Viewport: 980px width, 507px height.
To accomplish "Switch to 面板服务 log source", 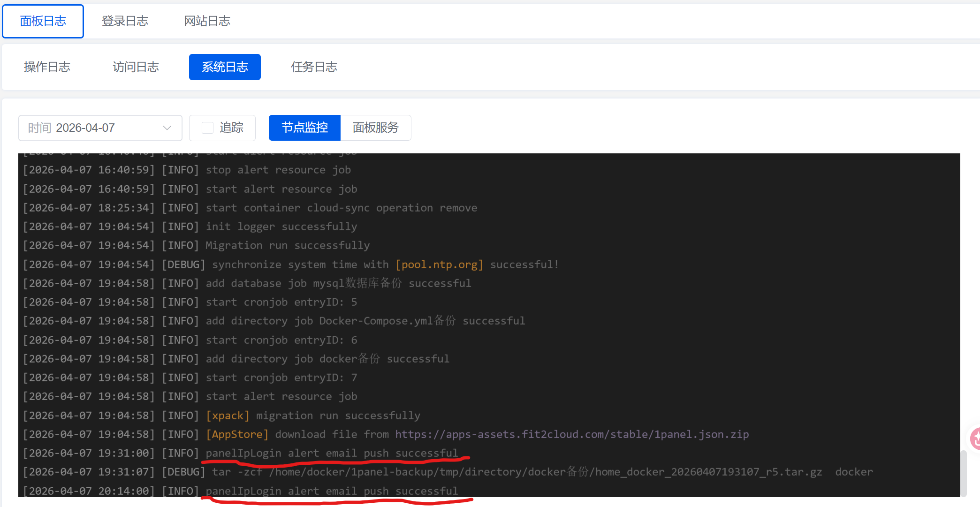I will [375, 128].
